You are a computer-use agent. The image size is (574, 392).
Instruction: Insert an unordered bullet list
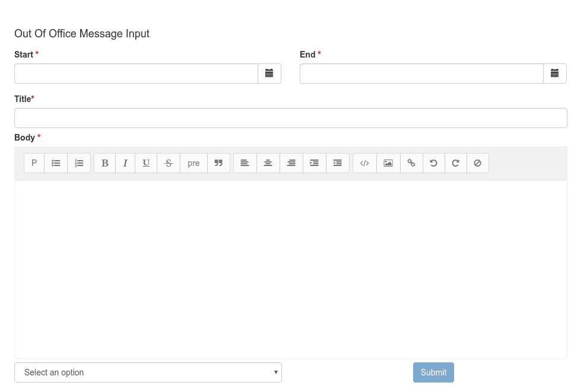56,163
